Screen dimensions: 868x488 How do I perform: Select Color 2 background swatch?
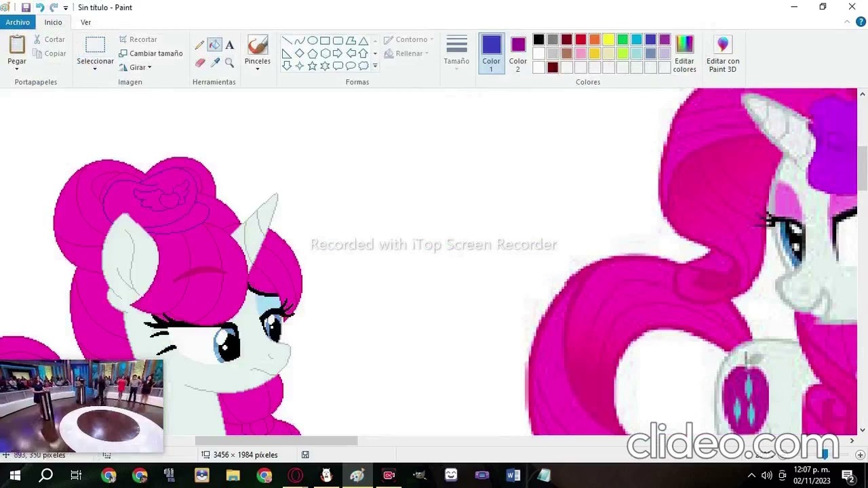coord(518,54)
